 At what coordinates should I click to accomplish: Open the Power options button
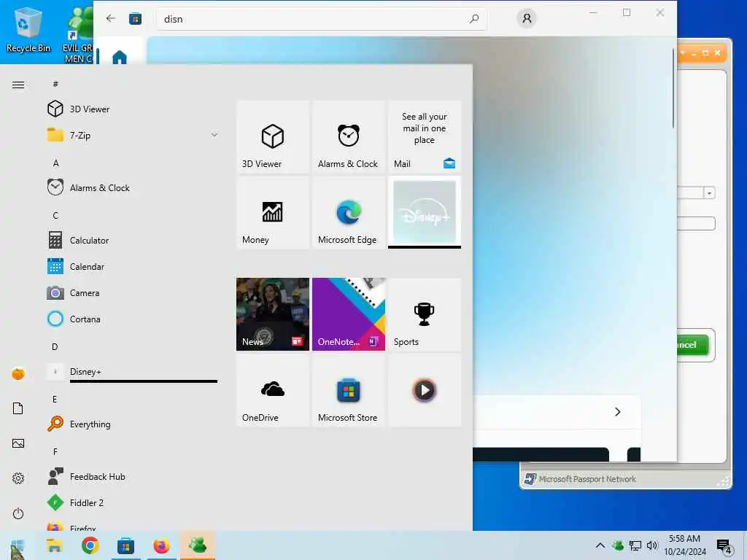click(x=18, y=513)
